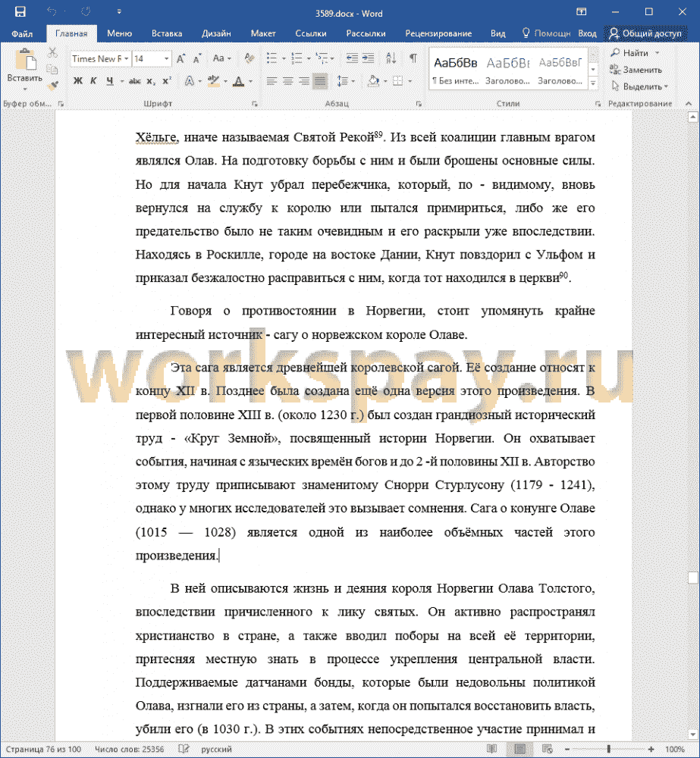
Task: Click the Помощн tell-me lightbulb box
Action: click(546, 33)
